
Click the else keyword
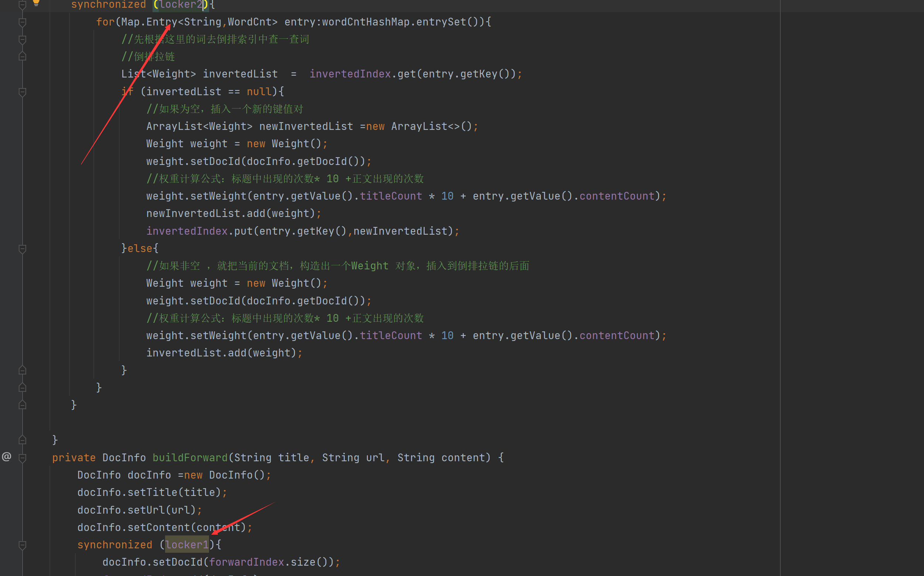[x=140, y=248]
